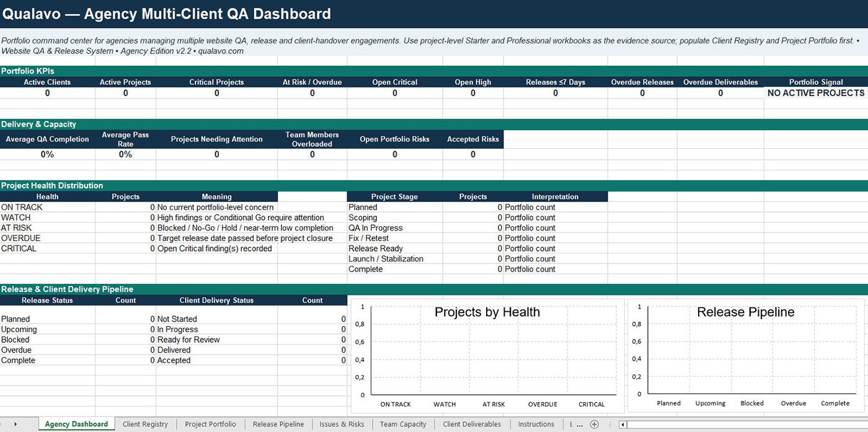Select the 0% under Average QA Completion
Screen dimensions: 868x432
coord(47,154)
